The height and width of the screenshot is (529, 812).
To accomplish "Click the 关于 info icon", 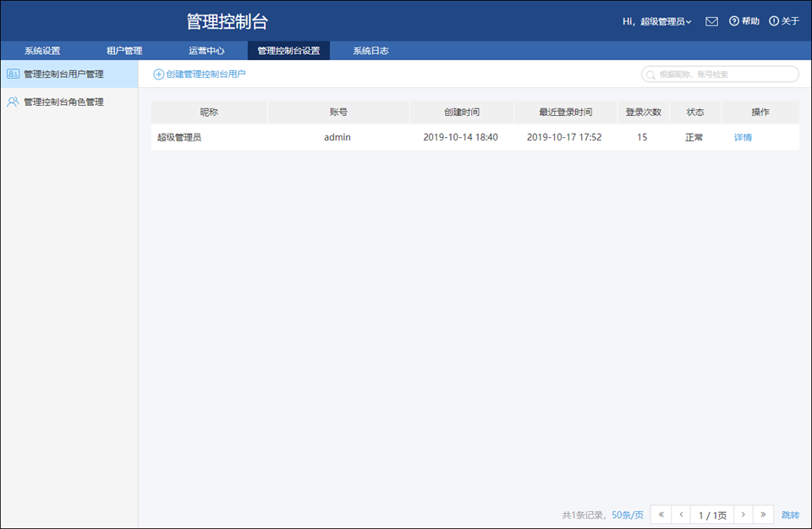I will pos(775,21).
